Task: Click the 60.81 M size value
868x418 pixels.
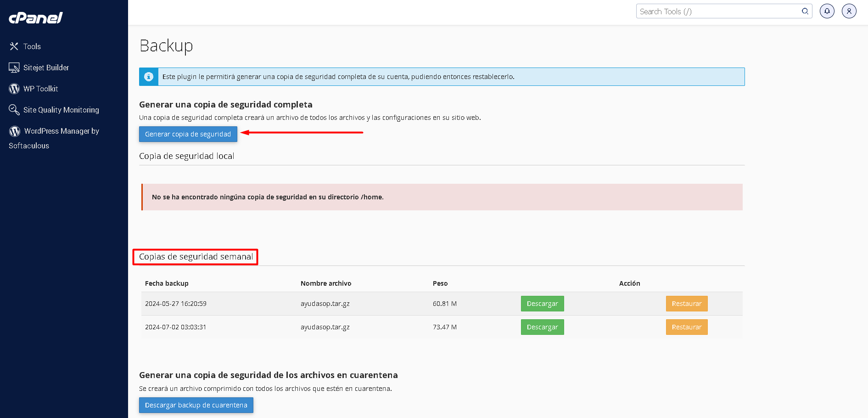Action: 445,304
